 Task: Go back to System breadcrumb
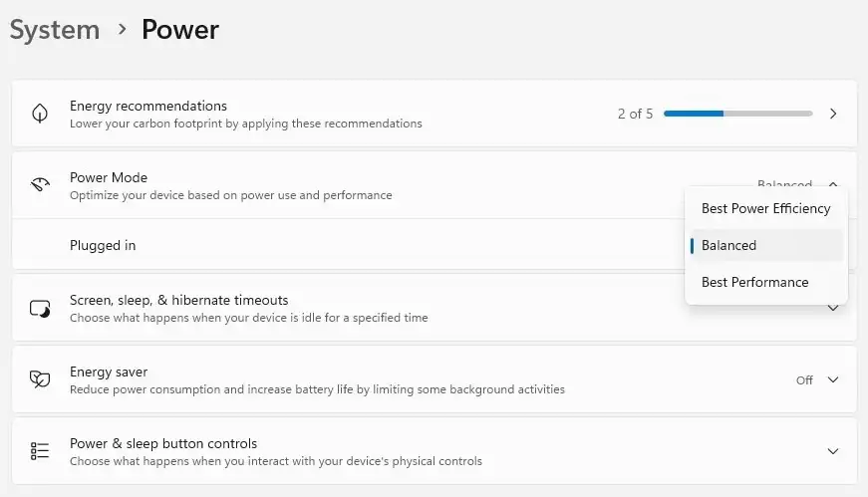tap(55, 30)
